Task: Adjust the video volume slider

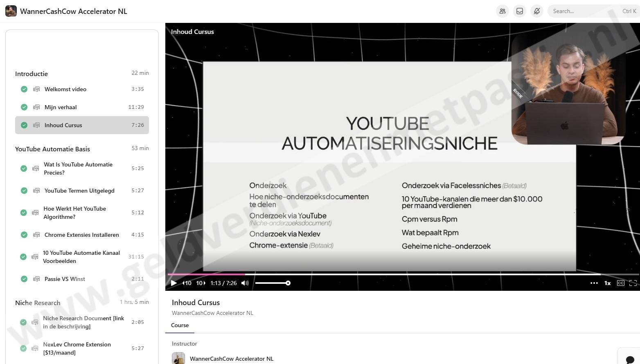Action: point(272,283)
